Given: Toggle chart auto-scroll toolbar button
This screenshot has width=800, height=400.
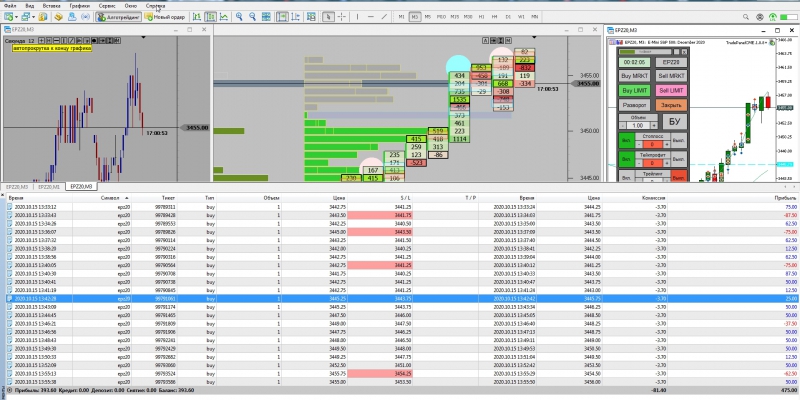Looking at the screenshot, I should [x=282, y=17].
